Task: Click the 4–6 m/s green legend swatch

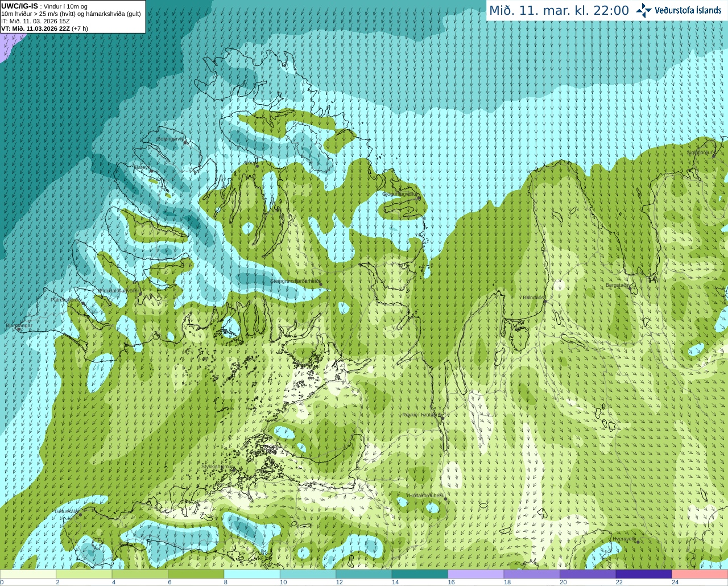Action: [x=140, y=574]
